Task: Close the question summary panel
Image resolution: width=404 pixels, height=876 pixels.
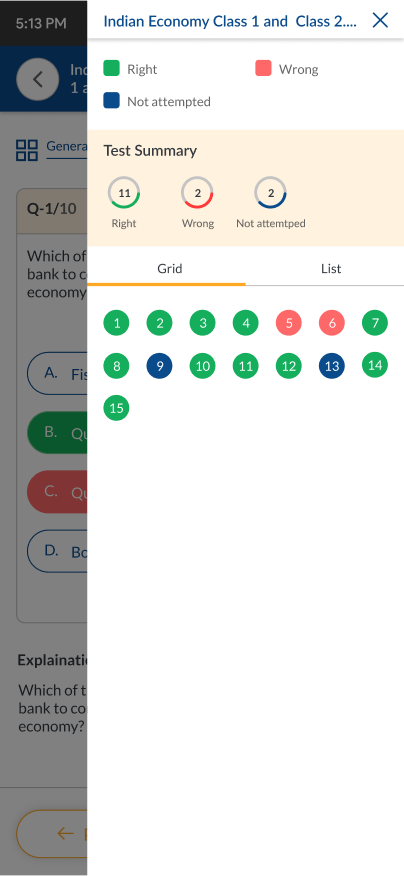Action: pyautogui.click(x=380, y=21)
